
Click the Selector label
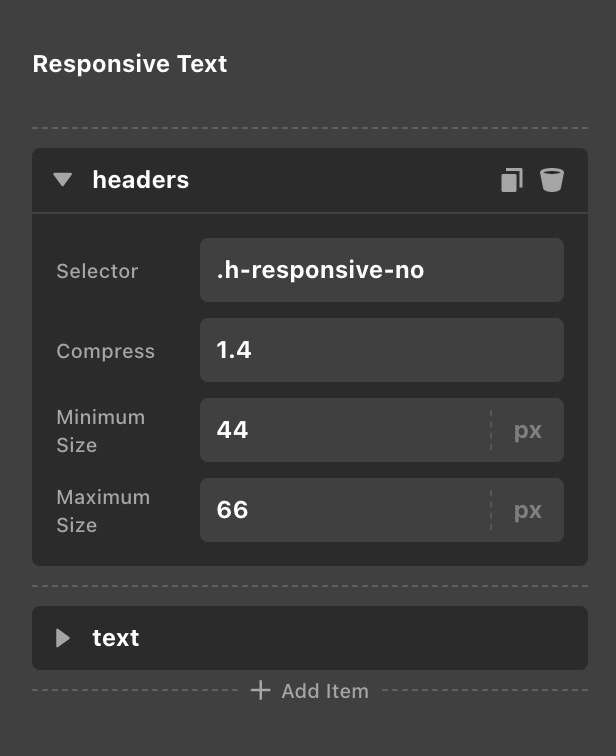click(97, 271)
